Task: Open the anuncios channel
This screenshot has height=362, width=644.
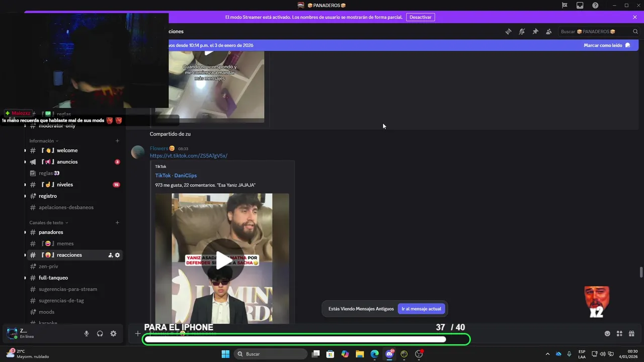Action: pyautogui.click(x=74, y=162)
